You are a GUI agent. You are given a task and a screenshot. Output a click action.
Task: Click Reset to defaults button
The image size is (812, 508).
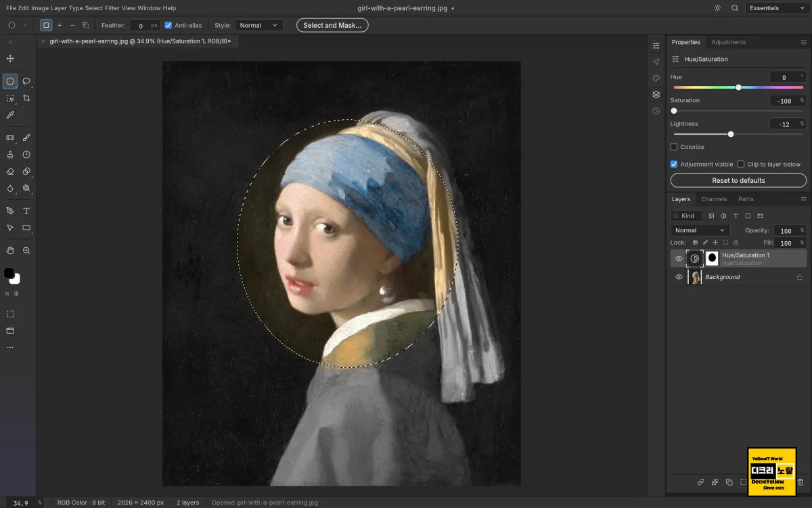pyautogui.click(x=738, y=180)
